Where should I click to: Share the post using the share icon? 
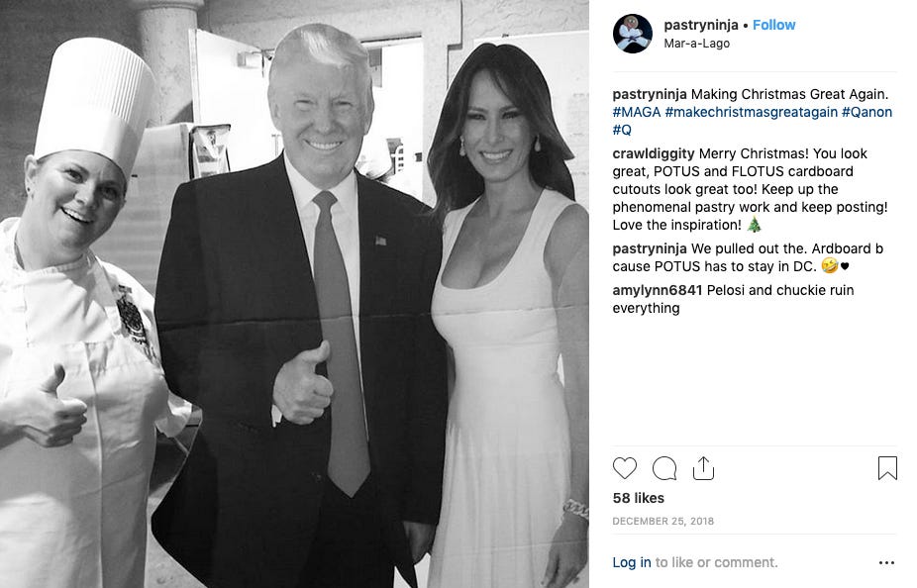703,467
